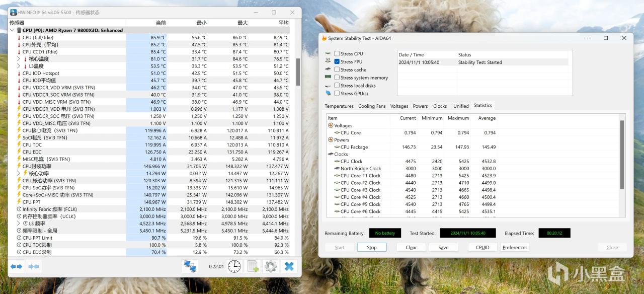Select North Bridge Clock row in Statistics
The image size is (644, 294).
pyautogui.click(x=412, y=169)
